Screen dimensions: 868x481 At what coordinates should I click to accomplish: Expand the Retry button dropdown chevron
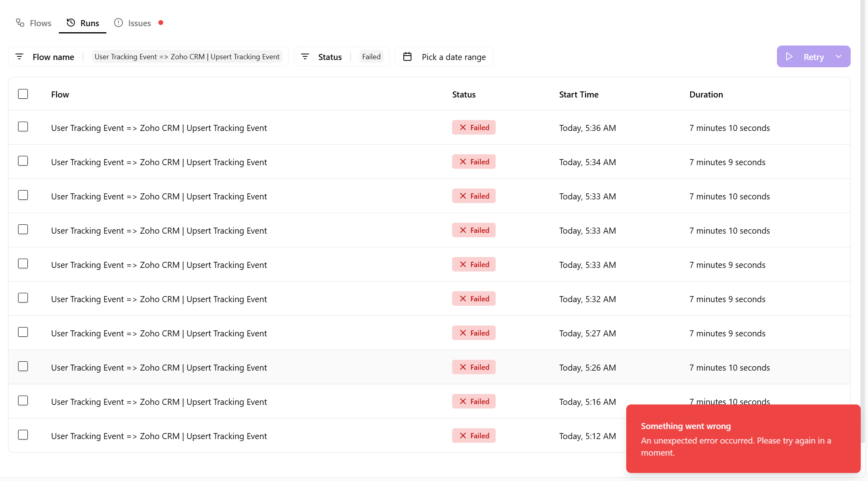pyautogui.click(x=839, y=56)
